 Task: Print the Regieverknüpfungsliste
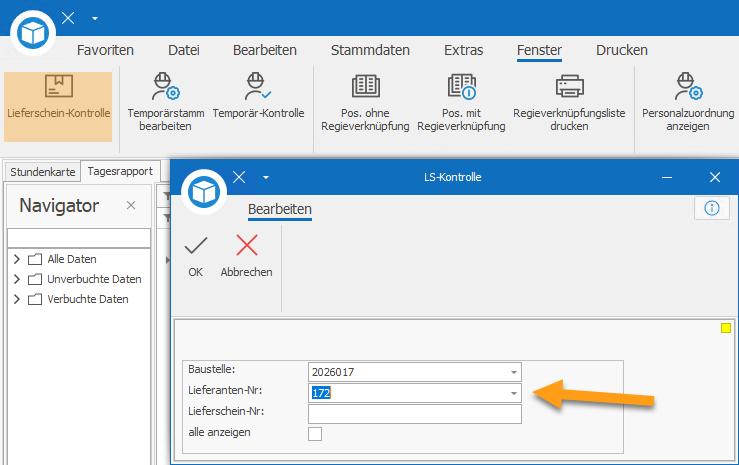pyautogui.click(x=569, y=102)
